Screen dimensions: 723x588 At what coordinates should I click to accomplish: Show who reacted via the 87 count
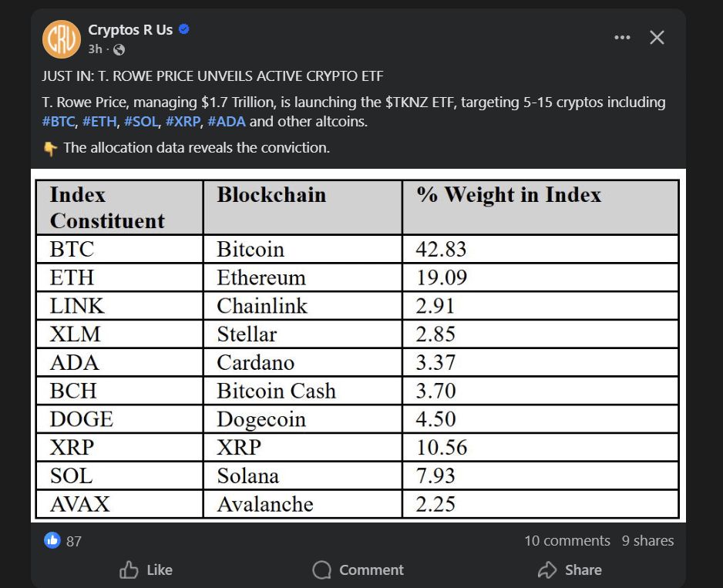pos(74,541)
